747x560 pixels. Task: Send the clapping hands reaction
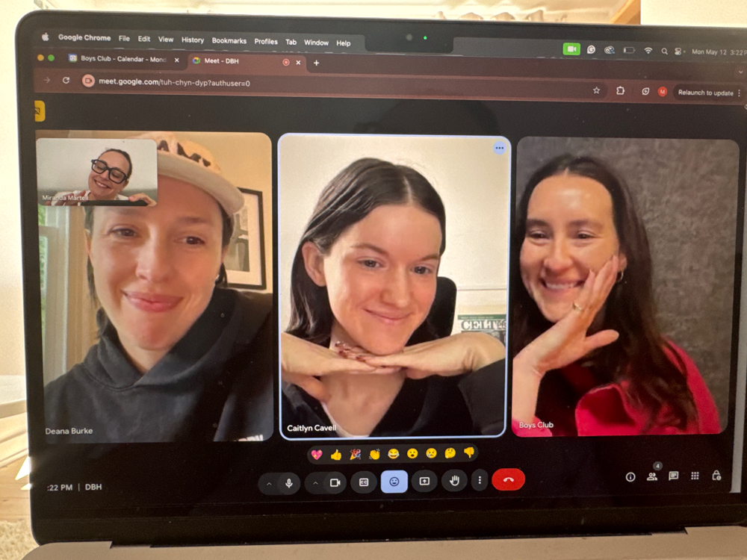[374, 454]
